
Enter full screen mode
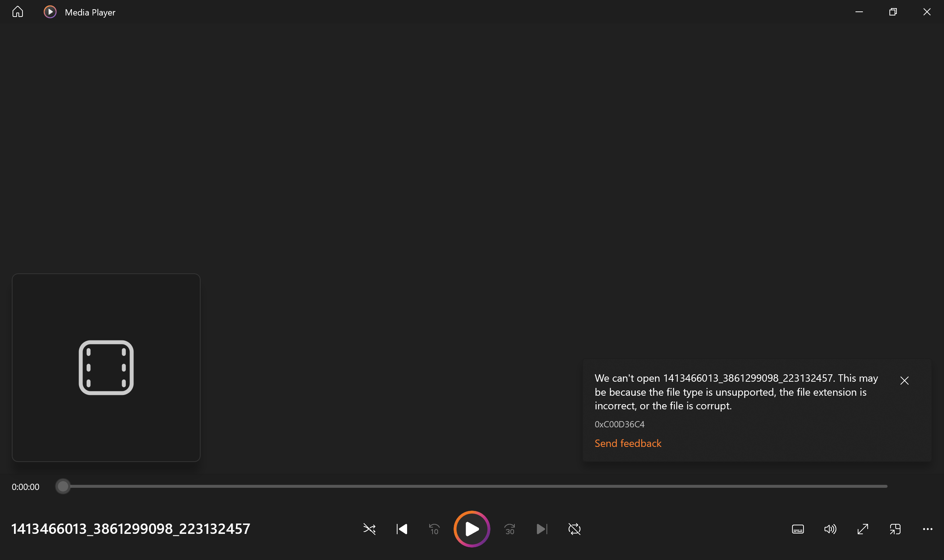pyautogui.click(x=863, y=529)
